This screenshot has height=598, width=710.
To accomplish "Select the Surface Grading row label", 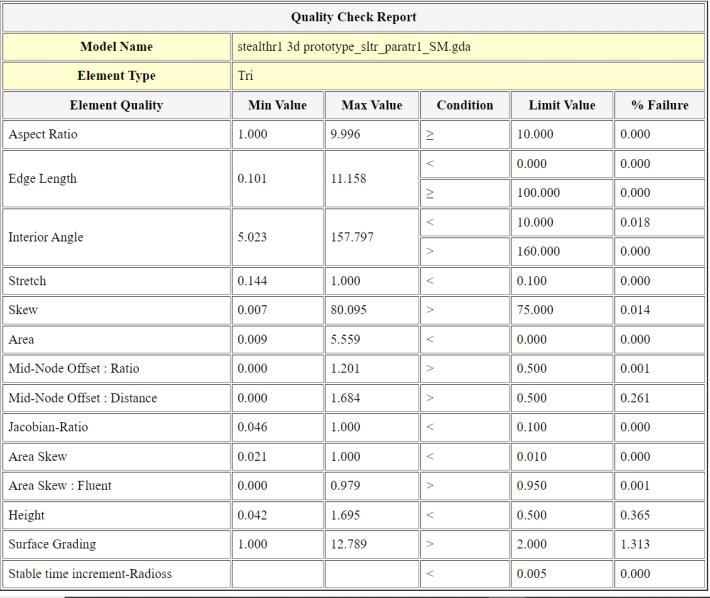I will click(x=52, y=544).
